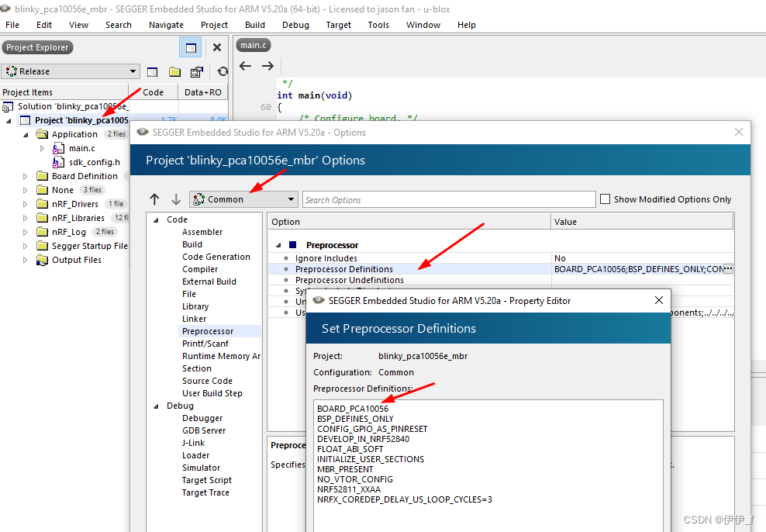The height and width of the screenshot is (532, 766).
Task: Open ellipsis editor for Preprocessor Definitions value
Action: [728, 268]
